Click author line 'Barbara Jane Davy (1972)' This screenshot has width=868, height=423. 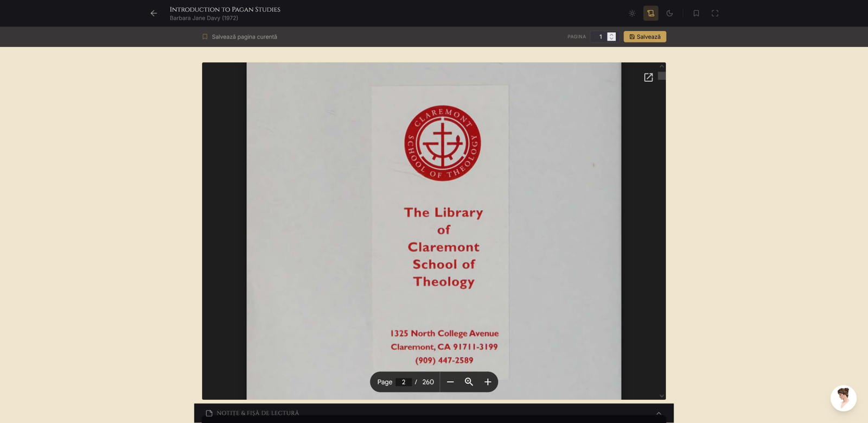tap(204, 18)
